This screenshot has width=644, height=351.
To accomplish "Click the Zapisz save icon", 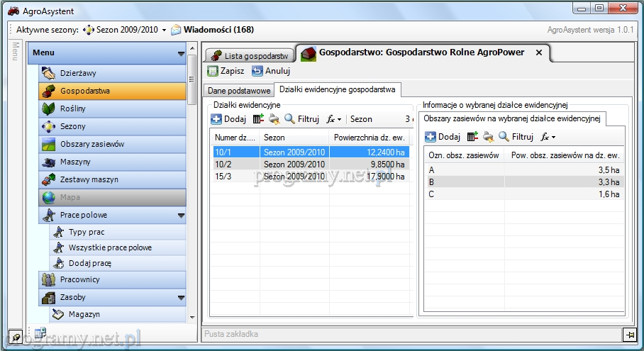I will 213,71.
